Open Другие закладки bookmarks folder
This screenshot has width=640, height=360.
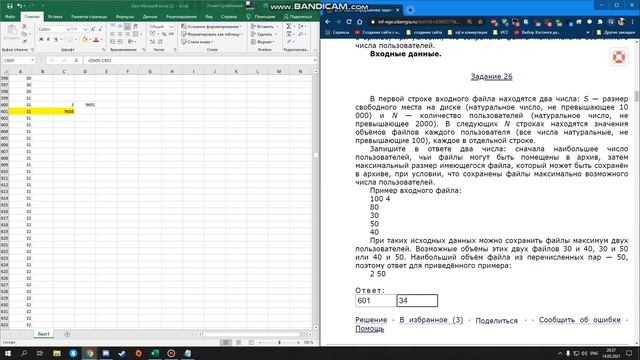616,32
